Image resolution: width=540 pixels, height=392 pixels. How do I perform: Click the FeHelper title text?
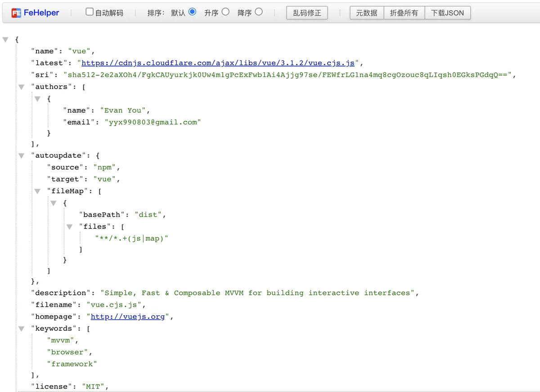pos(41,13)
